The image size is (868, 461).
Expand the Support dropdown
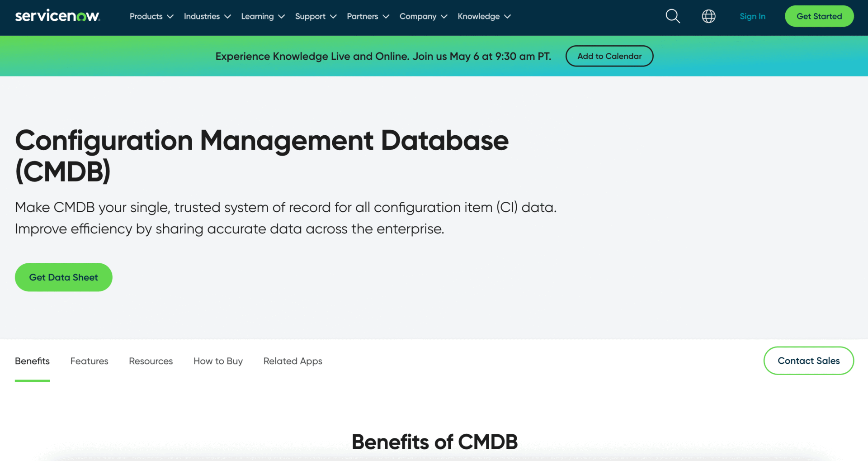point(316,16)
